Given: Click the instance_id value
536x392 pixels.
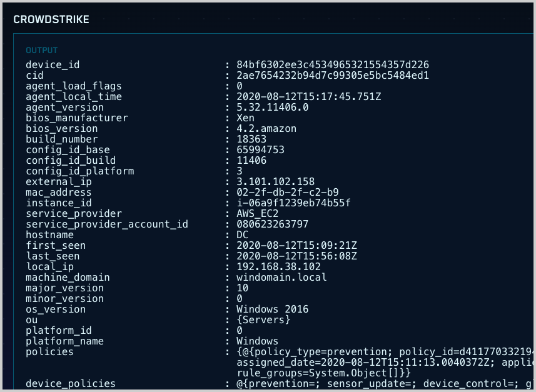Looking at the screenshot, I should coord(293,203).
